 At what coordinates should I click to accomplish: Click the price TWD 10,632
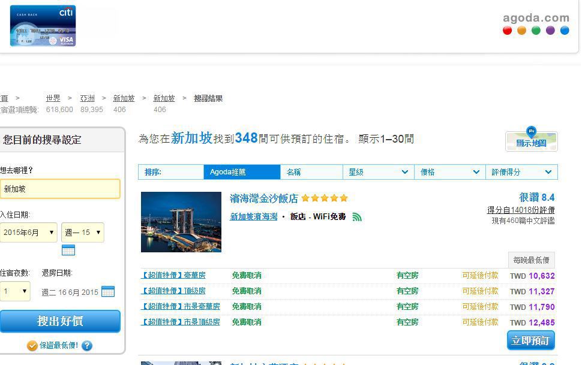[532, 276]
